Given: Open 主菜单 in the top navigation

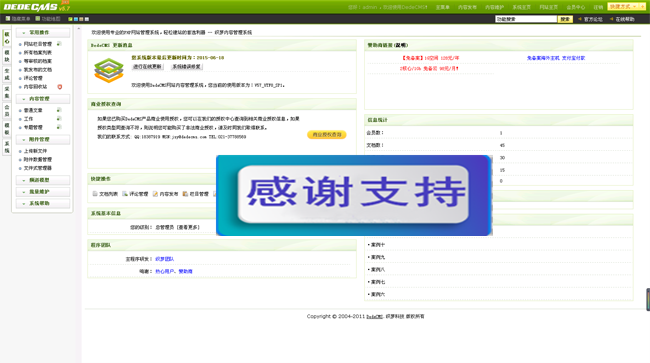Looking at the screenshot, I should 442,7.
